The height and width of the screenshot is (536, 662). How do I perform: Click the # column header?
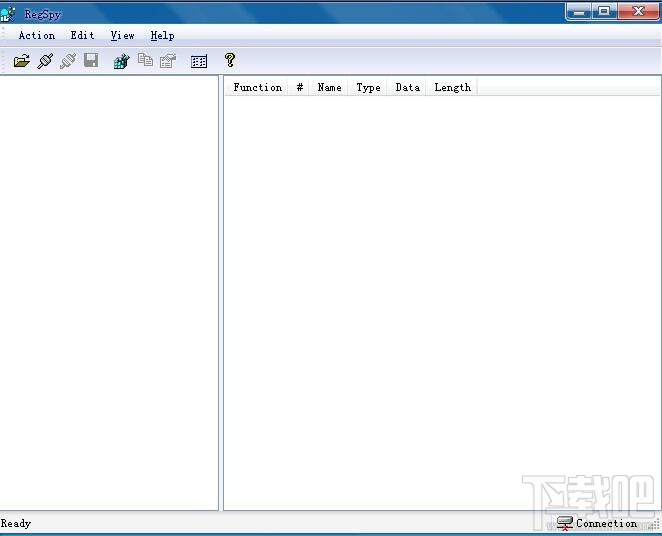[299, 87]
